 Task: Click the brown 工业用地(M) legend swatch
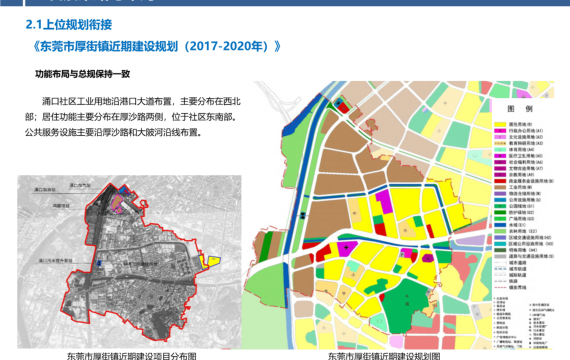(500, 187)
